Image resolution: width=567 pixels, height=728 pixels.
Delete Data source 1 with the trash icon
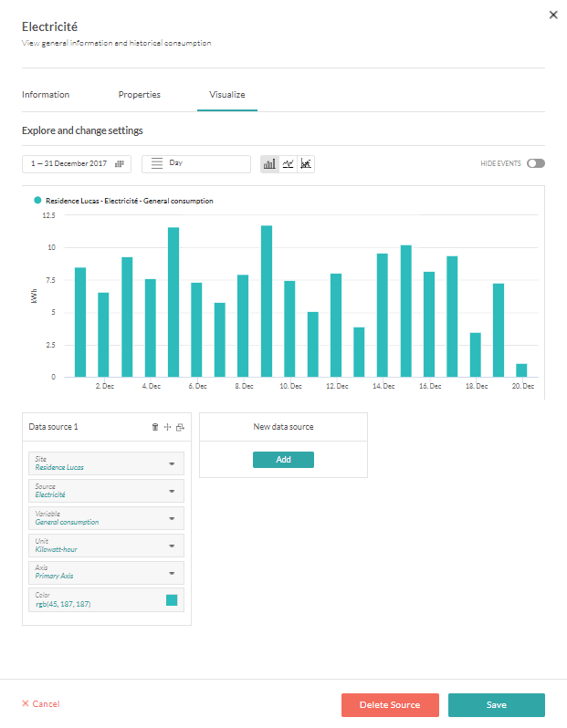[x=155, y=427]
